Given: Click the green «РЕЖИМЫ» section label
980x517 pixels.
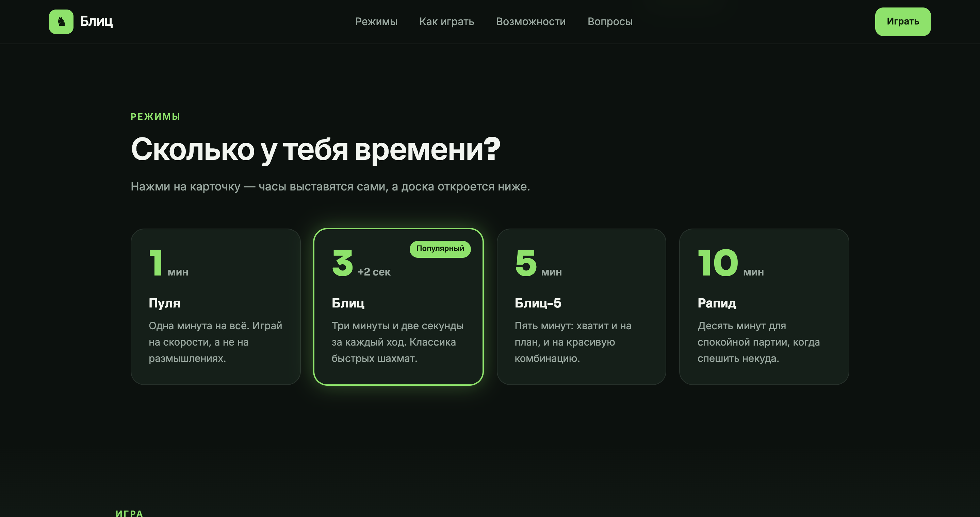Looking at the screenshot, I should coord(155,117).
